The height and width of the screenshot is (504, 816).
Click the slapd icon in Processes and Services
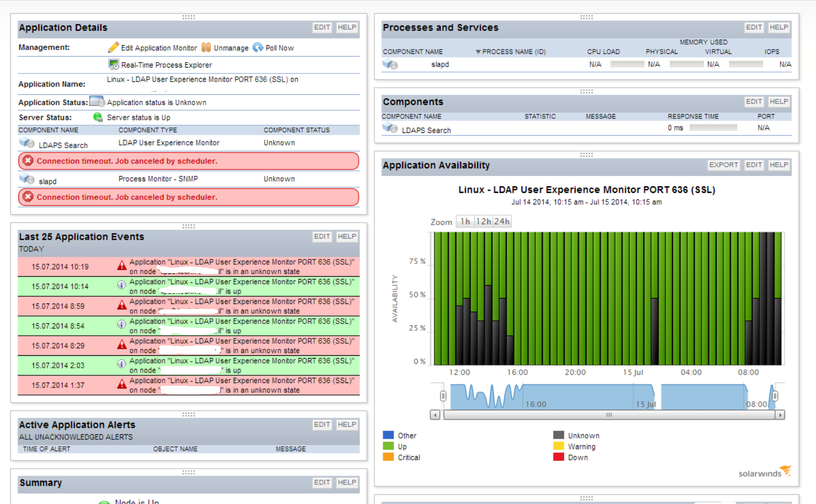point(390,64)
